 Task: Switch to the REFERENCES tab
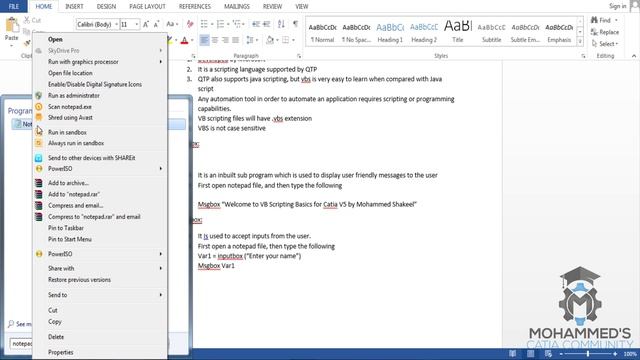tap(195, 7)
